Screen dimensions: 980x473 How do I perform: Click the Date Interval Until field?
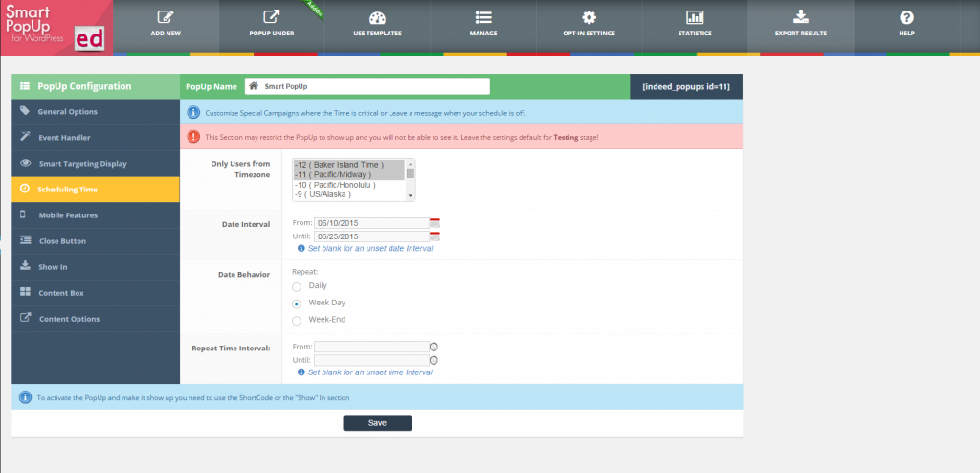372,236
